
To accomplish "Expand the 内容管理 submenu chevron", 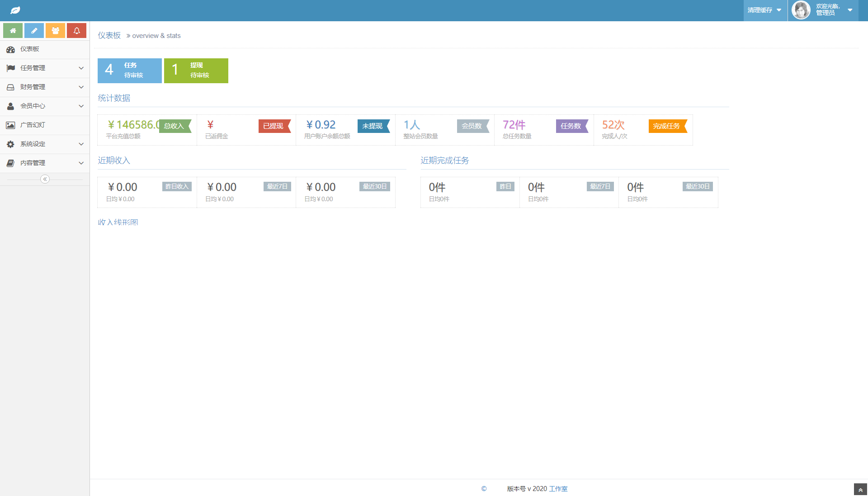I will [x=81, y=163].
